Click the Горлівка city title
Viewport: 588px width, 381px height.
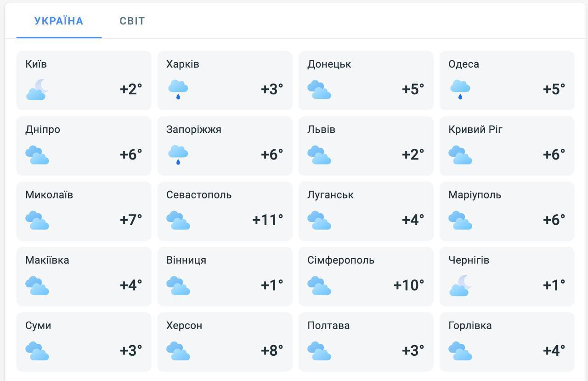[470, 325]
